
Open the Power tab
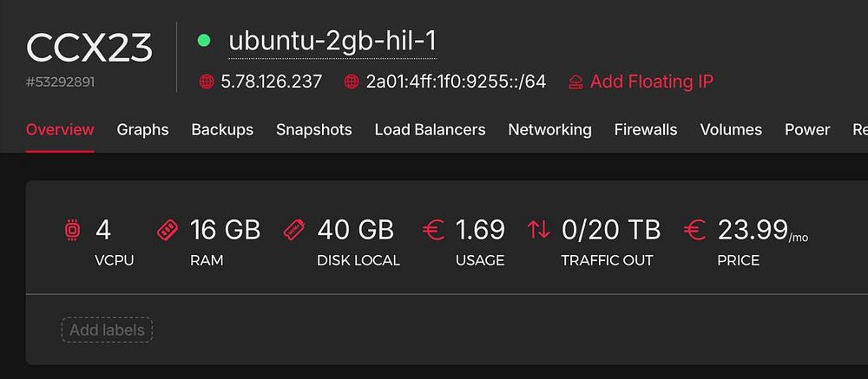807,129
